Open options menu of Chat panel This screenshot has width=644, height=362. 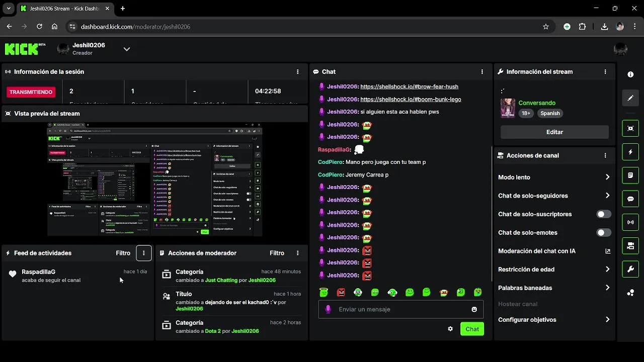pos(482,72)
